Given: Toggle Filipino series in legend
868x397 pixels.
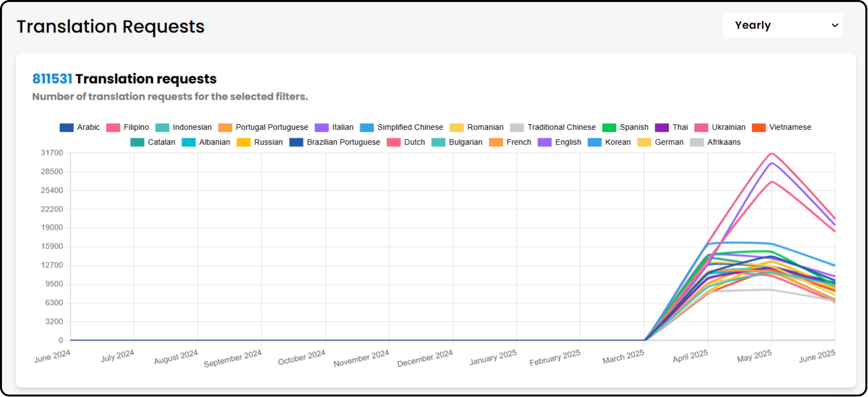Looking at the screenshot, I should [x=127, y=127].
